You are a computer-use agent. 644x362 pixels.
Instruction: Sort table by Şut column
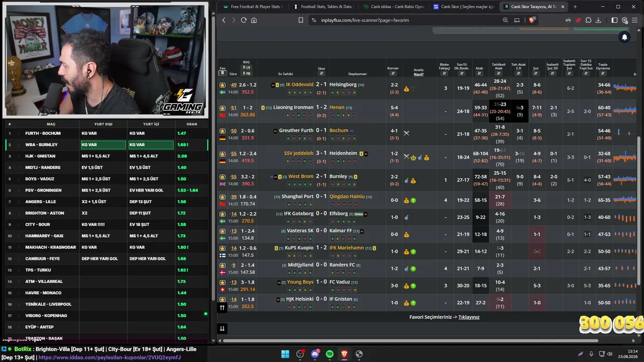(x=536, y=73)
